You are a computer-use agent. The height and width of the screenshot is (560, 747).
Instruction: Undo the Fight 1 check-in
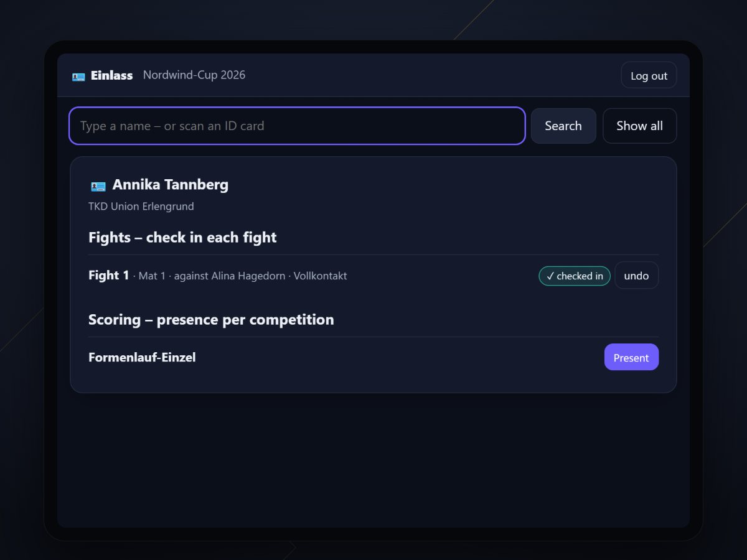click(x=636, y=276)
